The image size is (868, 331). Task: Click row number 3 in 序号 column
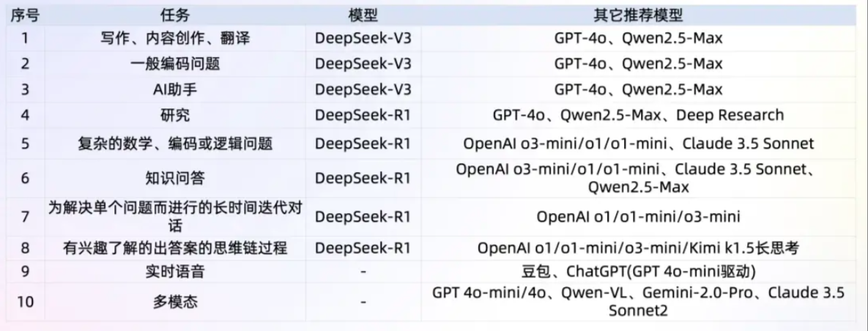point(25,89)
